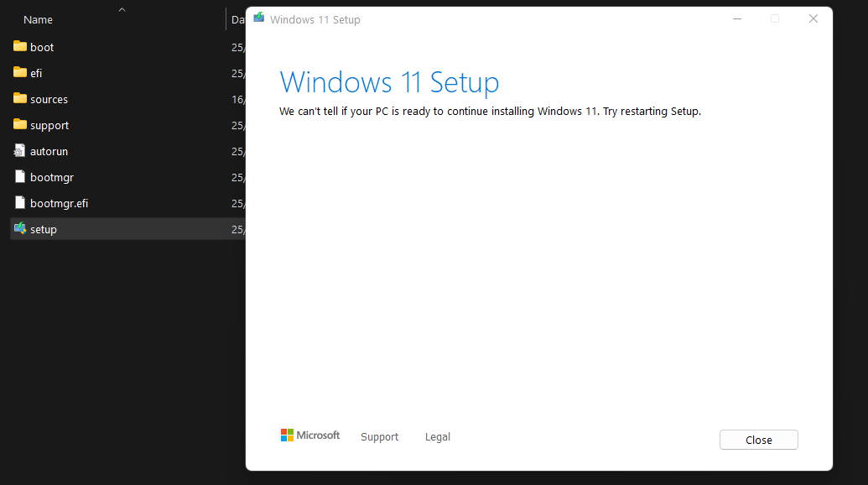The width and height of the screenshot is (868, 485).
Task: Select the bootmgr.efi file icon
Action: click(x=20, y=202)
